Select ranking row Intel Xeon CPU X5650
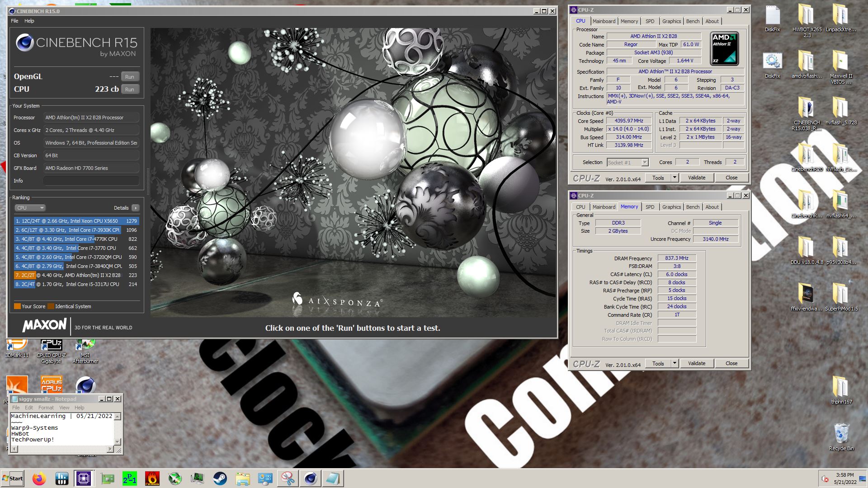Screen dimensions: 868x488 click(76, 221)
